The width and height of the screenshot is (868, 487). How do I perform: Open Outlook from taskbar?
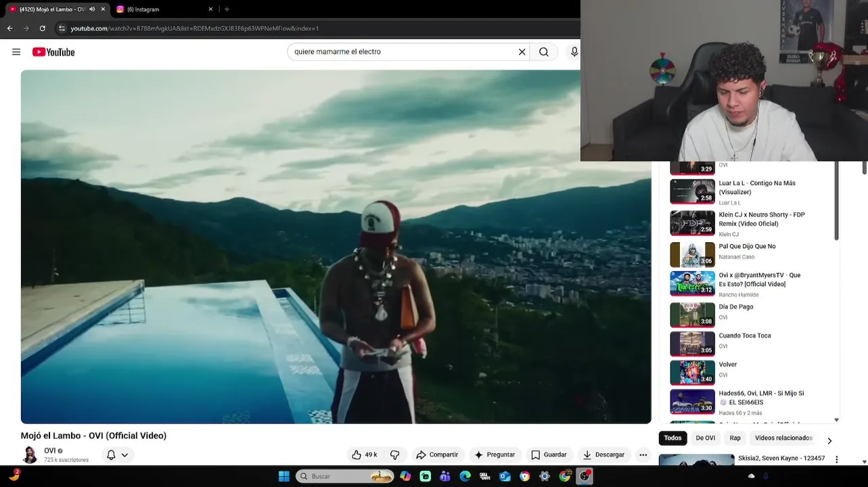click(505, 476)
